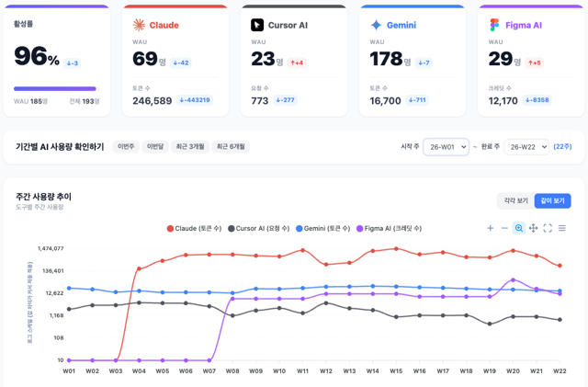
Task: Click the Figma AI WAU +5 change badge
Action: tap(535, 63)
